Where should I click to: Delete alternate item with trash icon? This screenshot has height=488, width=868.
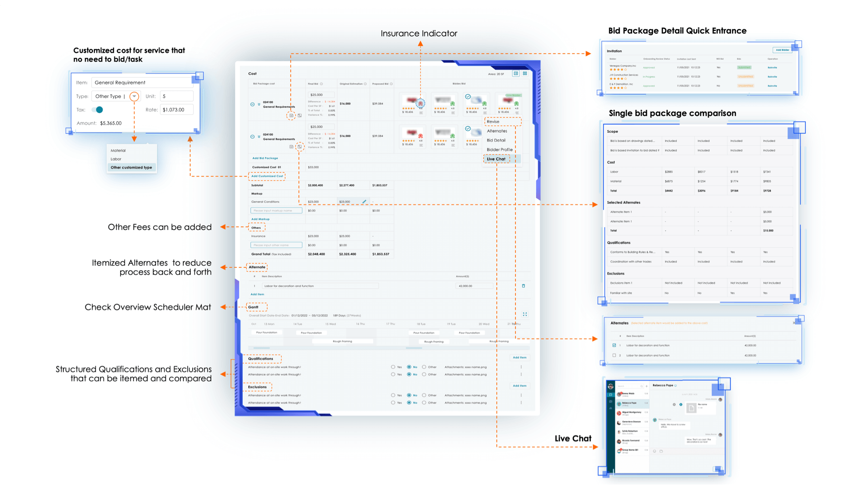click(524, 286)
